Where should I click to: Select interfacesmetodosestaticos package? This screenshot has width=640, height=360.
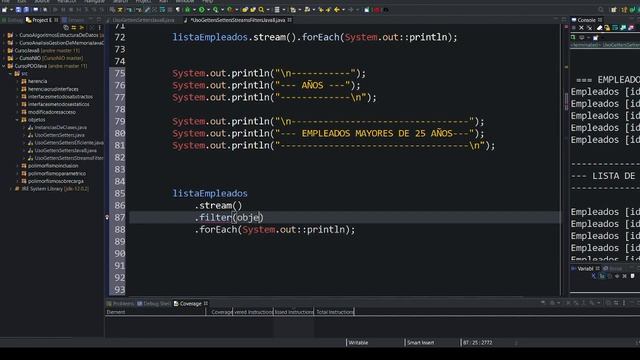[x=58, y=104]
